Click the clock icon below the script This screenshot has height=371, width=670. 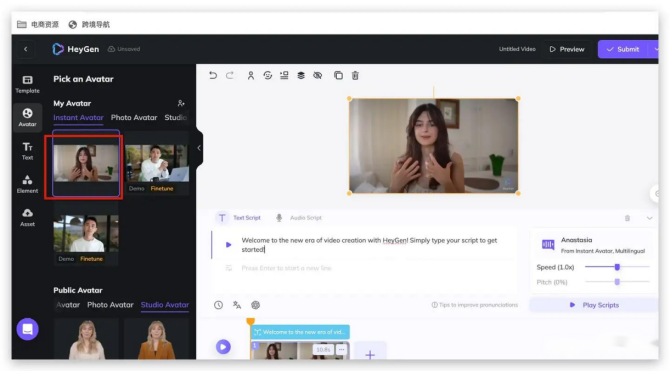(x=218, y=305)
